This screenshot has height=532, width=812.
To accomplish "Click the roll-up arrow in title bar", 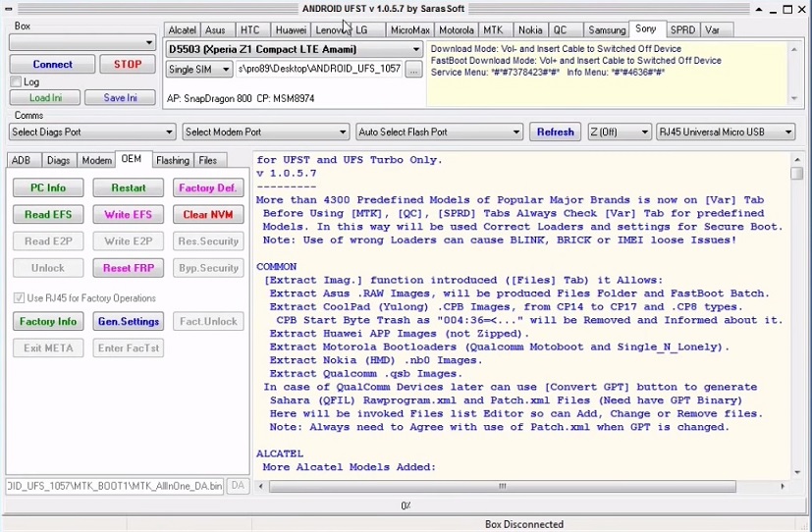I will coord(759,9).
